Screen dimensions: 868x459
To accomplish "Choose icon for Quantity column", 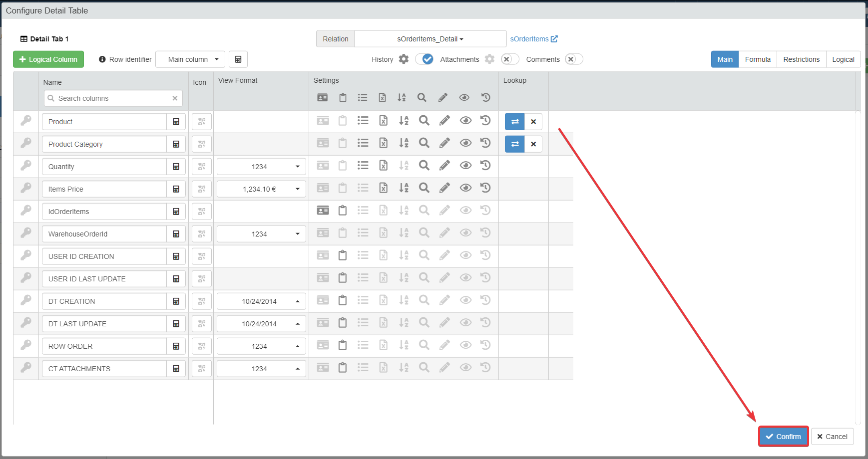I will (202, 167).
